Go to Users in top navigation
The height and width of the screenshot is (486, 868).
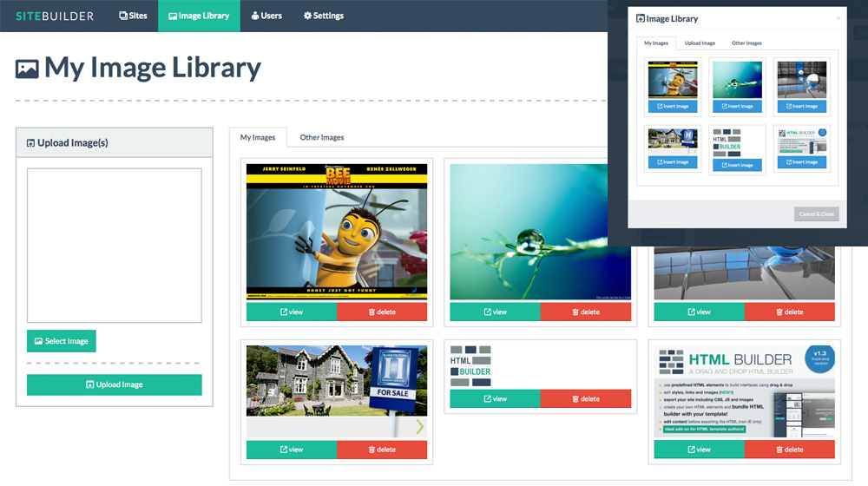pos(266,16)
